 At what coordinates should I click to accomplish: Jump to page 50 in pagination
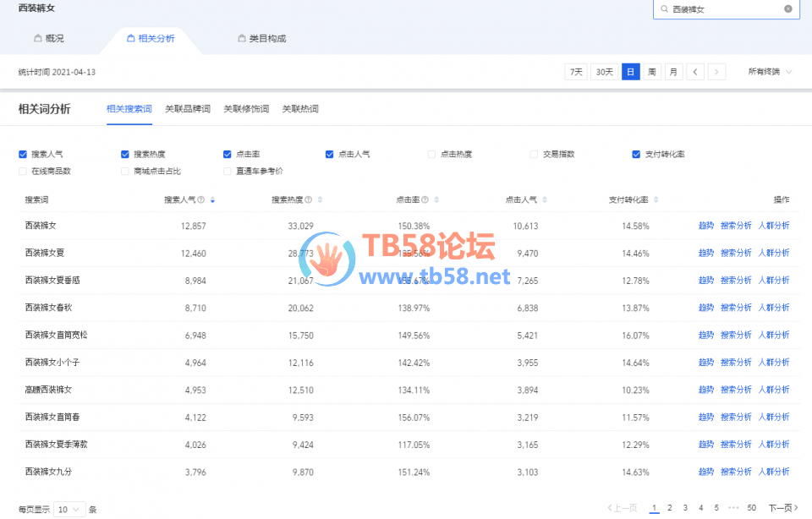tap(751, 508)
